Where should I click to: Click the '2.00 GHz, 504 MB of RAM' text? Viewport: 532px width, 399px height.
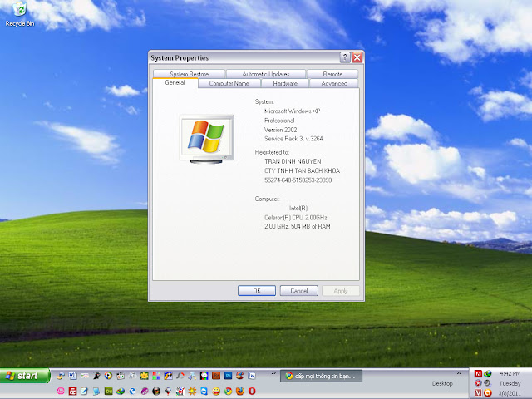(298, 226)
